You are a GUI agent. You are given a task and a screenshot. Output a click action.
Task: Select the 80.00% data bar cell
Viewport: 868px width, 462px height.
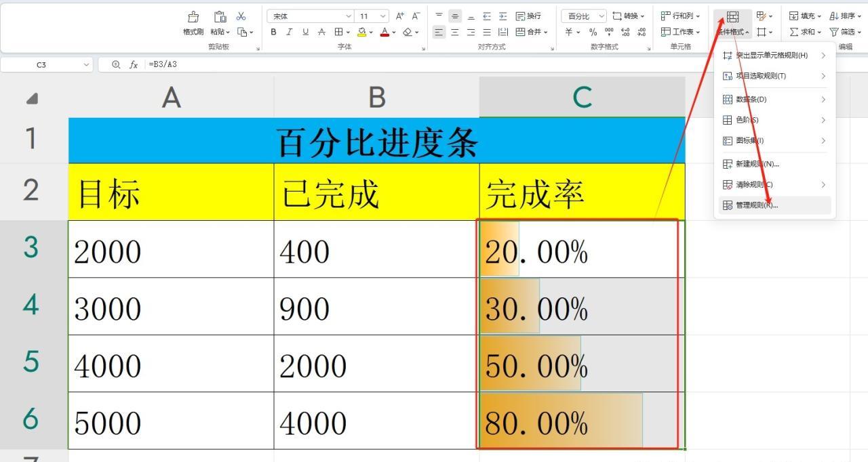pos(582,421)
